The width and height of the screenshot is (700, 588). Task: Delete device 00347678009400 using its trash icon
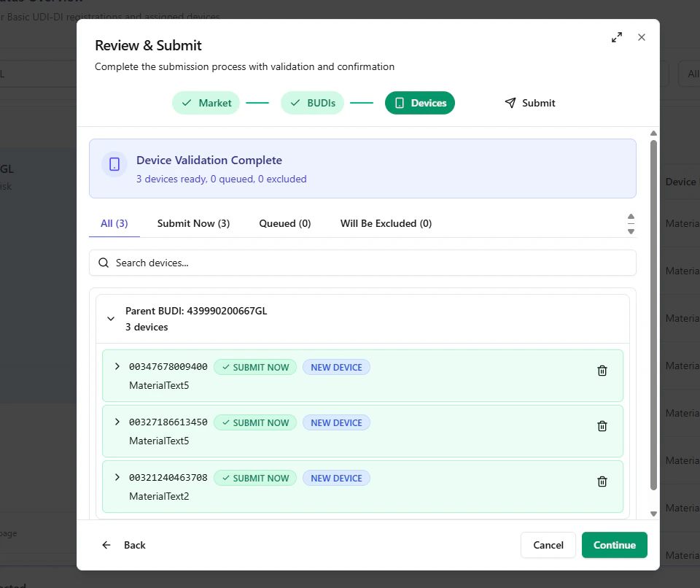[602, 370]
